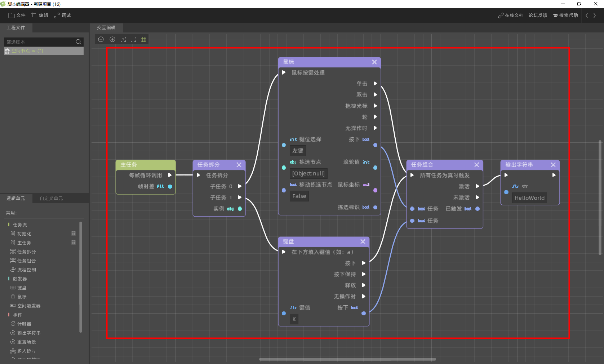The width and height of the screenshot is (604, 364).
Task: Zoom in the canvas with plus icon
Action: [x=112, y=39]
